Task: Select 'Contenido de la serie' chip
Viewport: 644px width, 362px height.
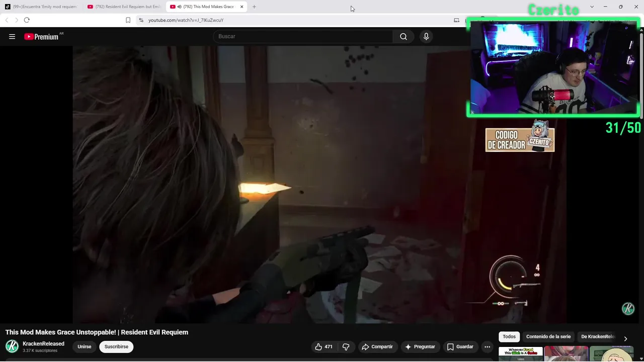Action: (548, 337)
